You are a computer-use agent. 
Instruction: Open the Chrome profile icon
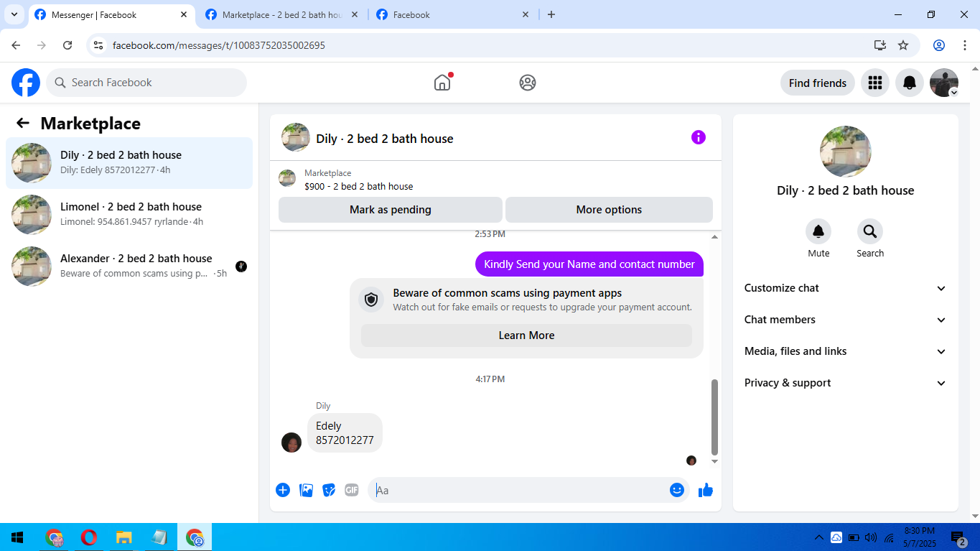click(x=939, y=45)
